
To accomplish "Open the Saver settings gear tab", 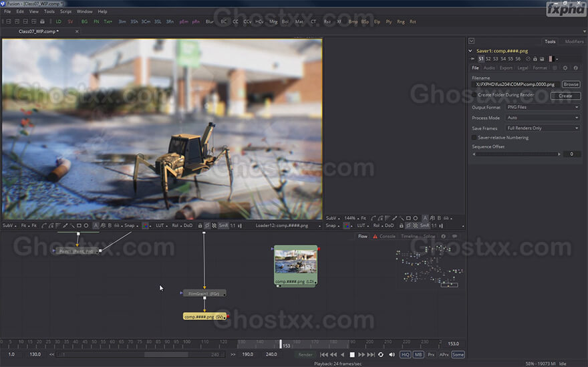I will tap(565, 68).
